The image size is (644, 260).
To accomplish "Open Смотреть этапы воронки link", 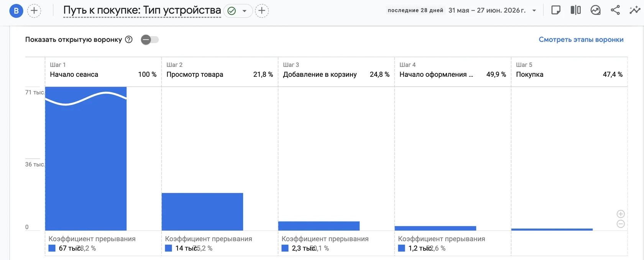I will pyautogui.click(x=581, y=40).
